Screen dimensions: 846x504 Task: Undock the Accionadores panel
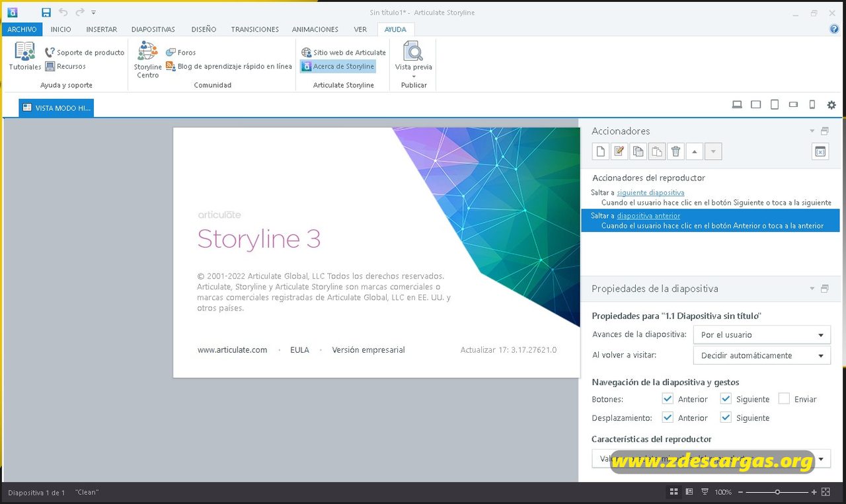pyautogui.click(x=824, y=131)
